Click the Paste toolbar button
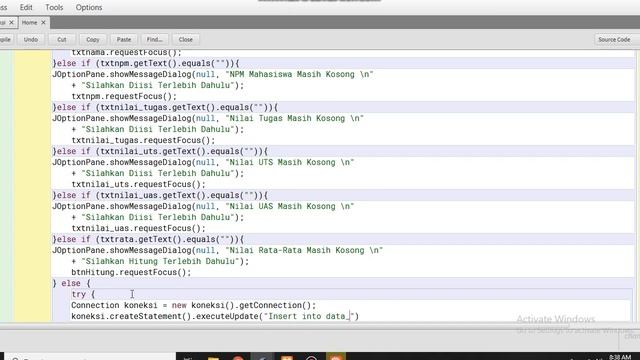Image resolution: width=640 pixels, height=360 pixels. click(x=124, y=40)
